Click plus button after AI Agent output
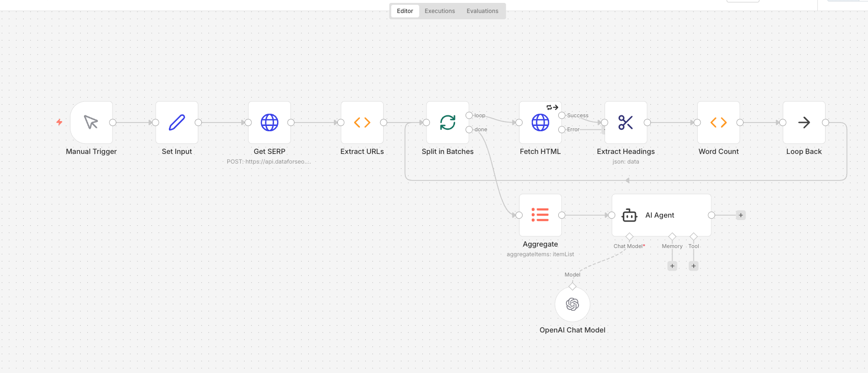Screen dimensions: 868x373 click(x=741, y=215)
